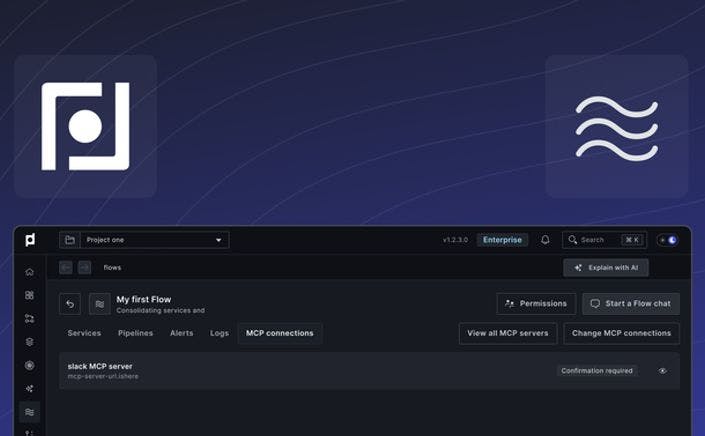This screenshot has width=705, height=436.
Task: Open the layers stack sidebar icon
Action: (30, 342)
